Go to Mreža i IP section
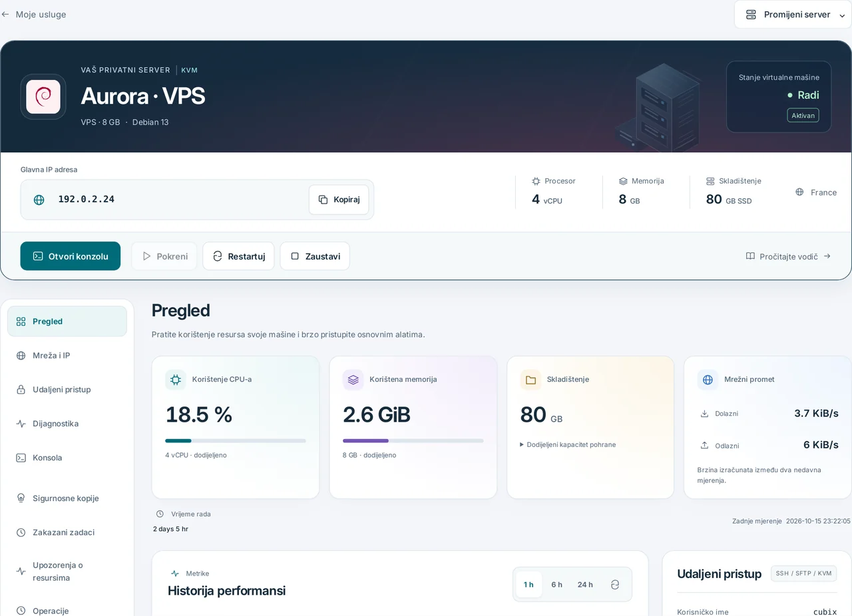 pyautogui.click(x=67, y=356)
